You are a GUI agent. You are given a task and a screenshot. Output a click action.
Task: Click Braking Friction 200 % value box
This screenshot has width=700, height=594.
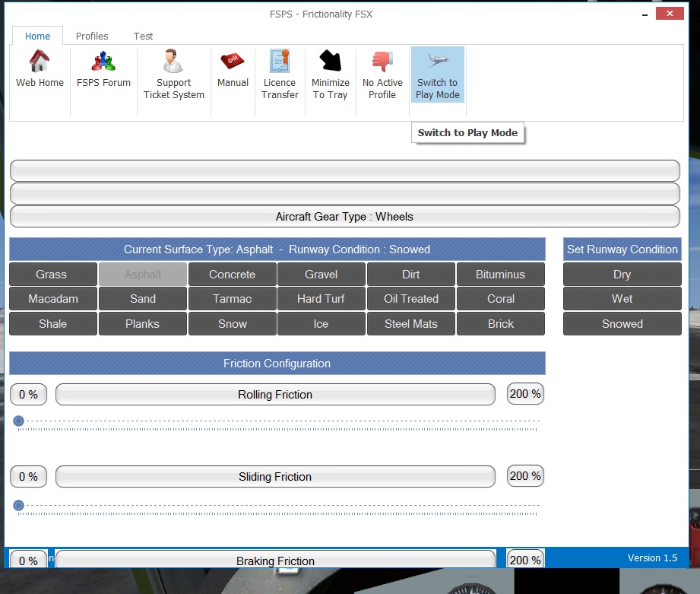pos(525,559)
